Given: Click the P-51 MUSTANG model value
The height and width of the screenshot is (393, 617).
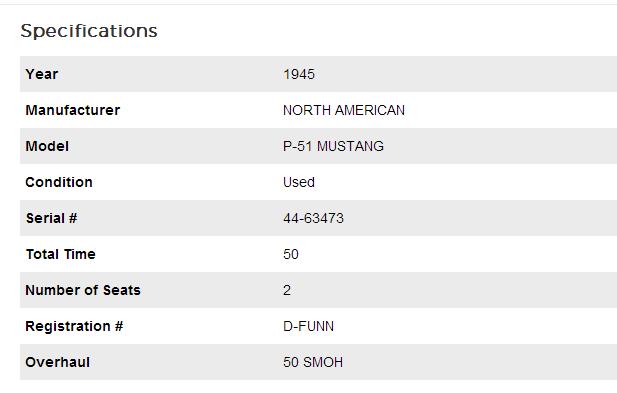Looking at the screenshot, I should point(333,146).
